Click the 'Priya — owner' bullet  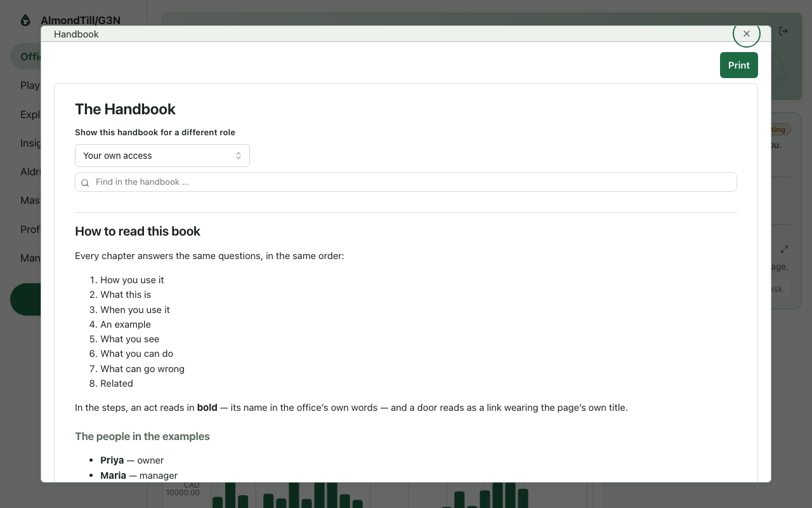pyautogui.click(x=132, y=460)
